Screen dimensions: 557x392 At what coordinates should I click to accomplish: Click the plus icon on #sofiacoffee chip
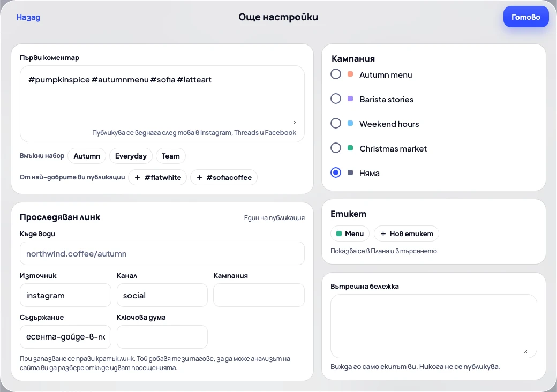click(x=199, y=178)
